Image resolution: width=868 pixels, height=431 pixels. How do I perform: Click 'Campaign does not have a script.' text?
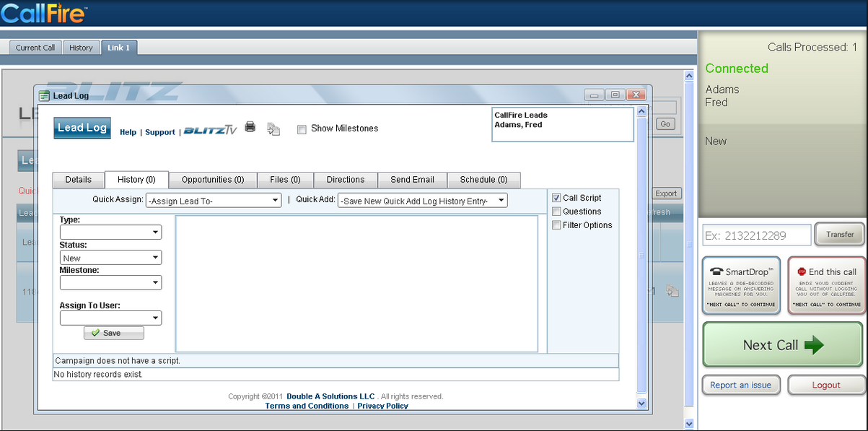[x=118, y=360]
